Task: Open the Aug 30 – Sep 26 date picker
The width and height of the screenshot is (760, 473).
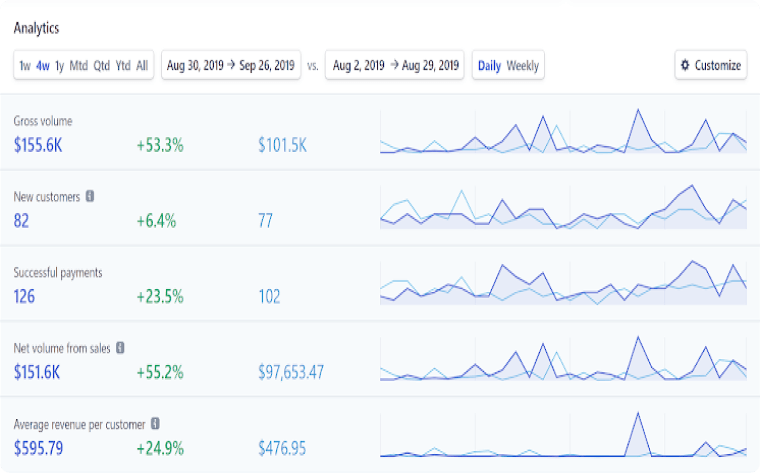Action: tap(231, 65)
